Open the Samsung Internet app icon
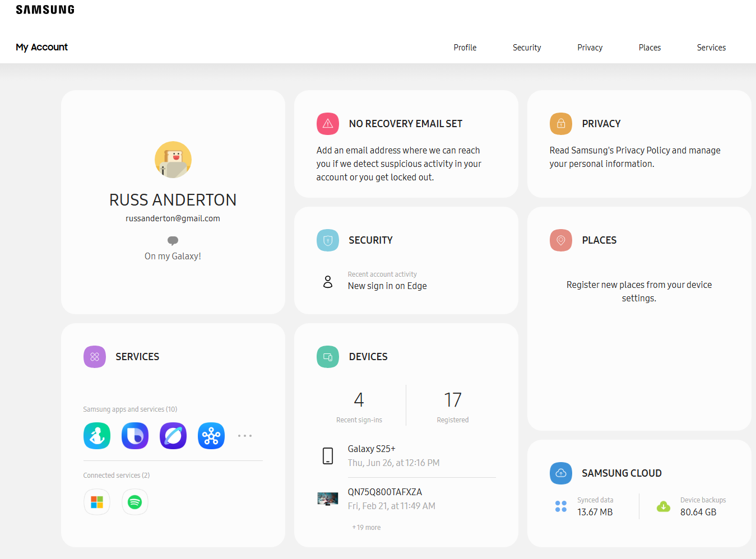The image size is (756, 559). click(173, 436)
